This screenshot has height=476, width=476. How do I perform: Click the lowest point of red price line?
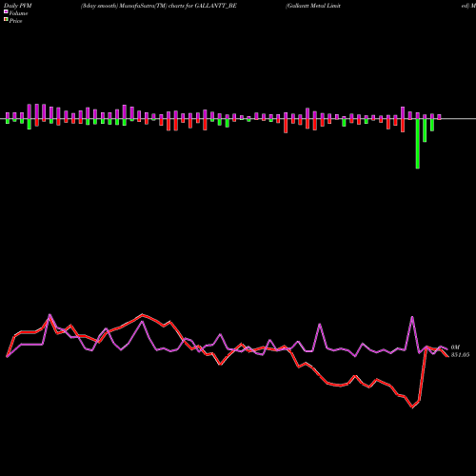pyautogui.click(x=412, y=407)
